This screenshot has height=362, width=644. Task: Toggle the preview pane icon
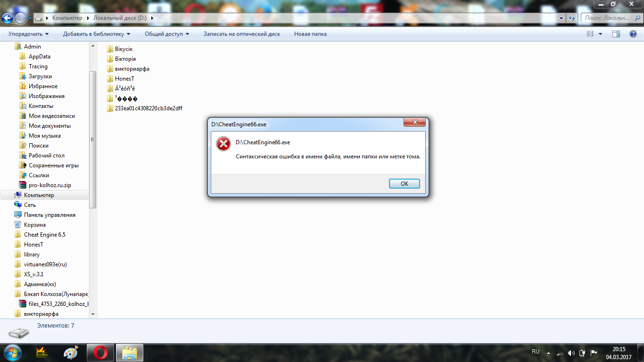pyautogui.click(x=616, y=34)
